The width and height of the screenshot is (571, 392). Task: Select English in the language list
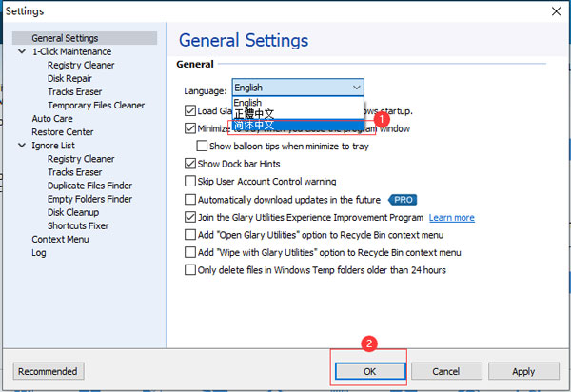(247, 103)
